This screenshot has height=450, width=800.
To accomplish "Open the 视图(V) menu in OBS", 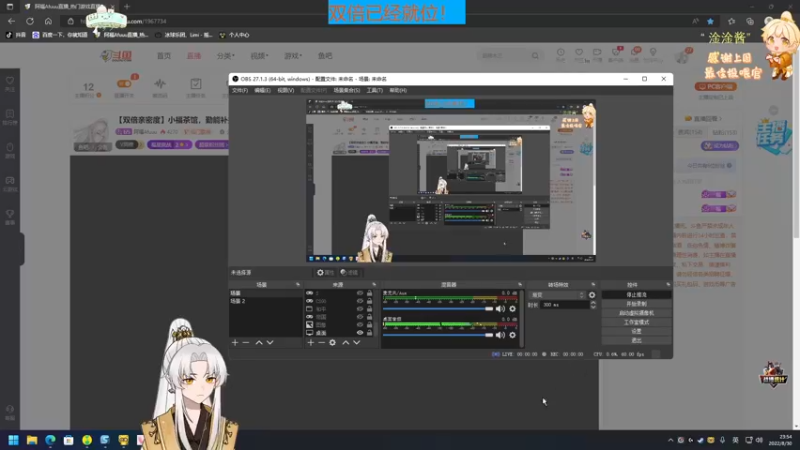I will pos(285,90).
